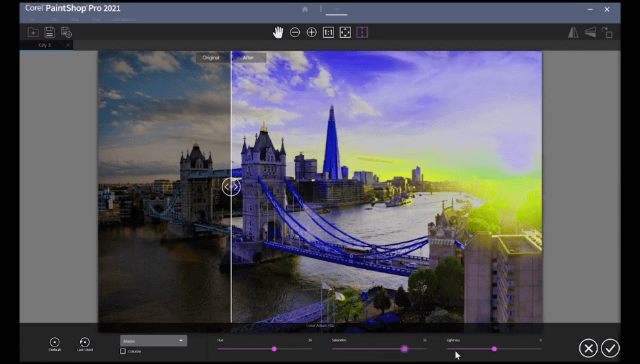The width and height of the screenshot is (640, 364).
Task: Apply the adjustment with checkmark button
Action: (610, 348)
